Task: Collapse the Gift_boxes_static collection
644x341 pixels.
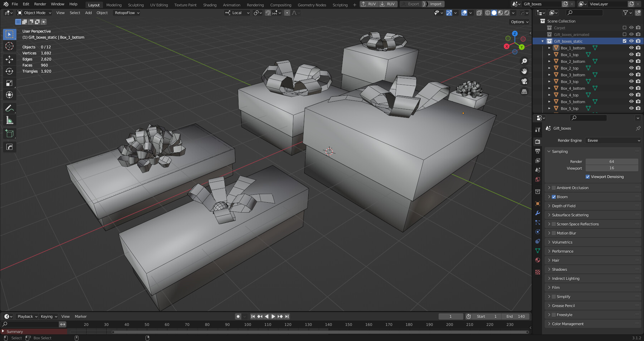Action: pyautogui.click(x=542, y=41)
